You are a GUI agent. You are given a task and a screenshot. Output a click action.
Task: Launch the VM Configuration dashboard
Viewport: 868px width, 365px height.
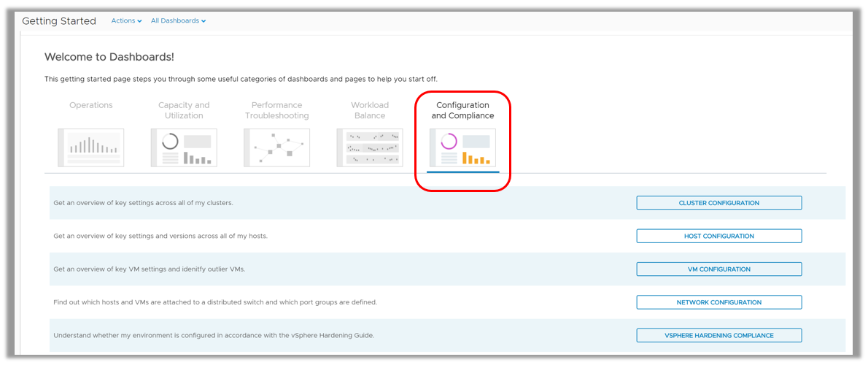(718, 269)
